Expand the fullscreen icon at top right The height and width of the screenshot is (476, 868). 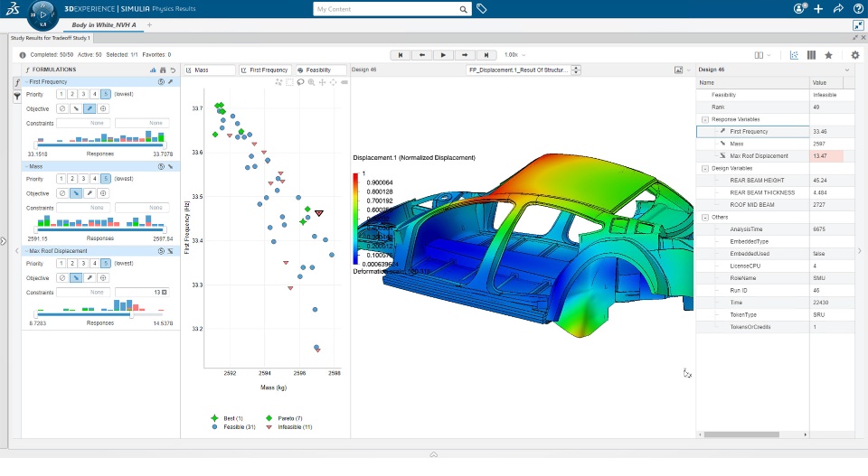click(858, 25)
